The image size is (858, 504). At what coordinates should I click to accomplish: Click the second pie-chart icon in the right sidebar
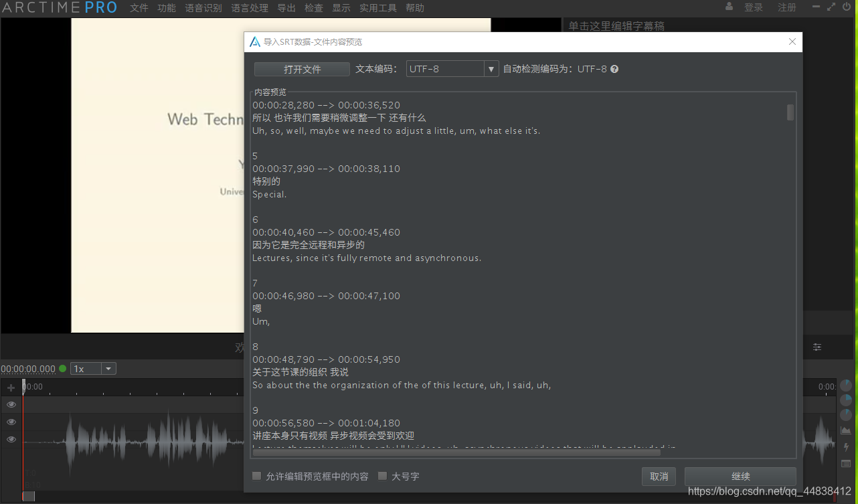(846, 400)
